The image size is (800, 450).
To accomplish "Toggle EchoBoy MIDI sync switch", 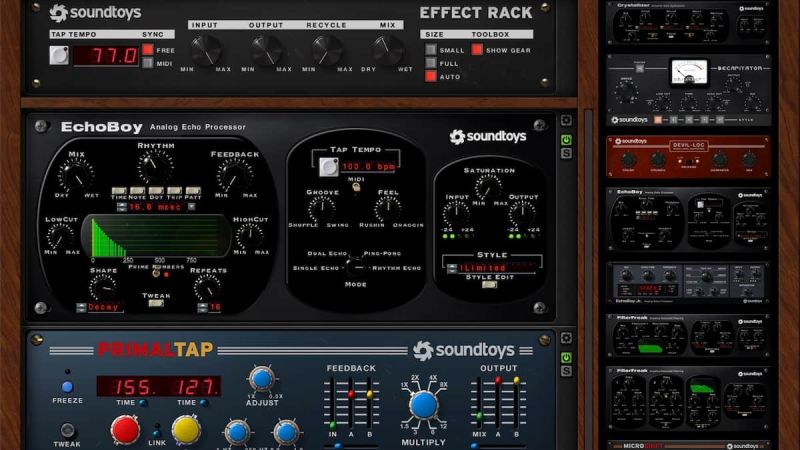I will tap(356, 187).
